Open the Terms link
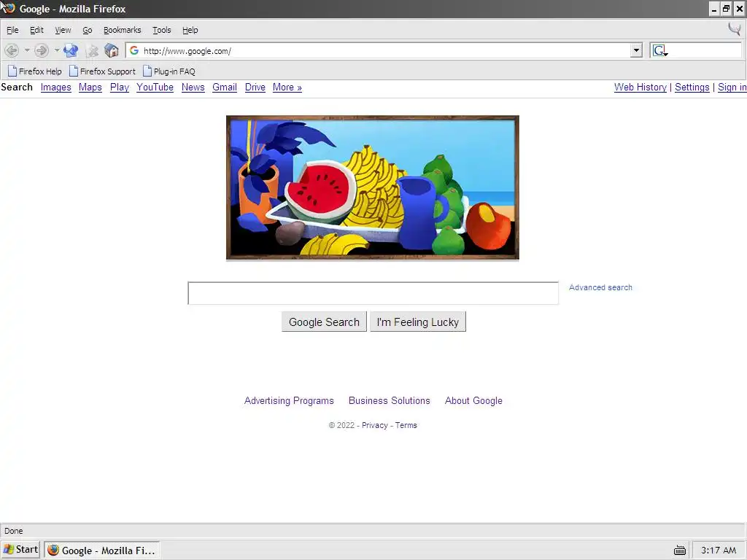The image size is (747, 560). coord(406,425)
